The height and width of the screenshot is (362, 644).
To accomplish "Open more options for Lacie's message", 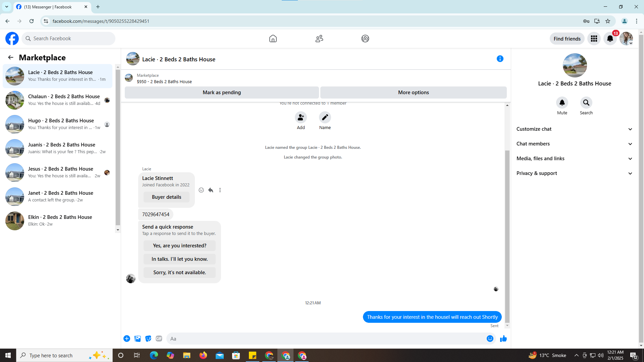I will pos(220,190).
